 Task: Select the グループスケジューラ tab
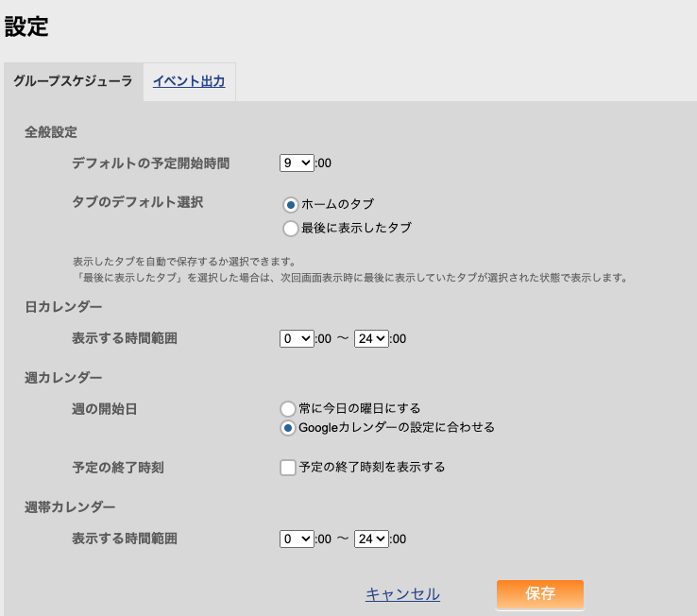[73, 81]
